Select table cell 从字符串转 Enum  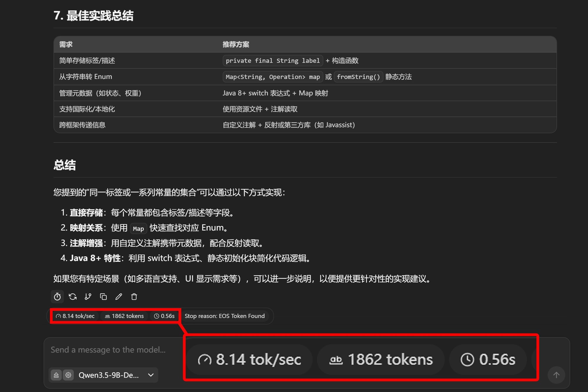86,77
